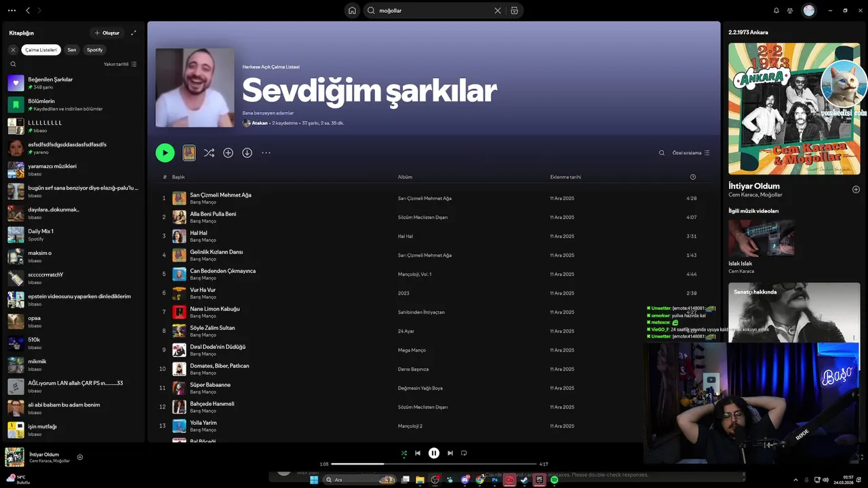Click the moğollar search field
Screen dimensions: 868x488
[435, 10]
